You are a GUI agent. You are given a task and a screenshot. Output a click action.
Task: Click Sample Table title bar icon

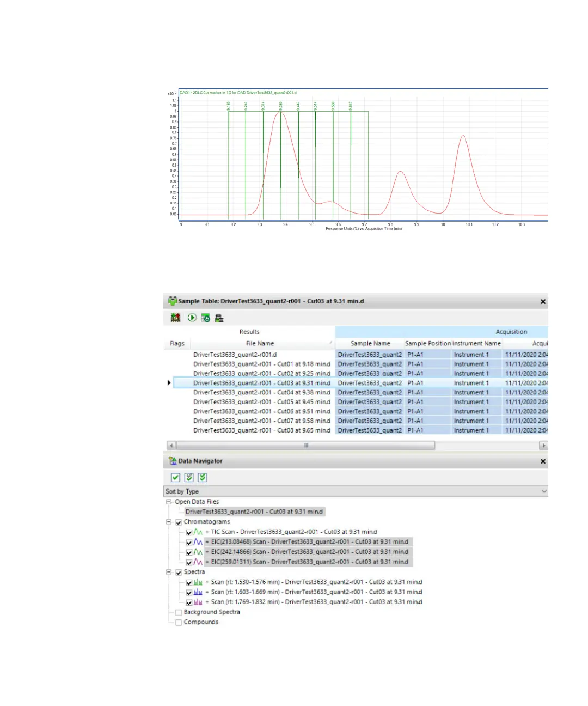173,301
